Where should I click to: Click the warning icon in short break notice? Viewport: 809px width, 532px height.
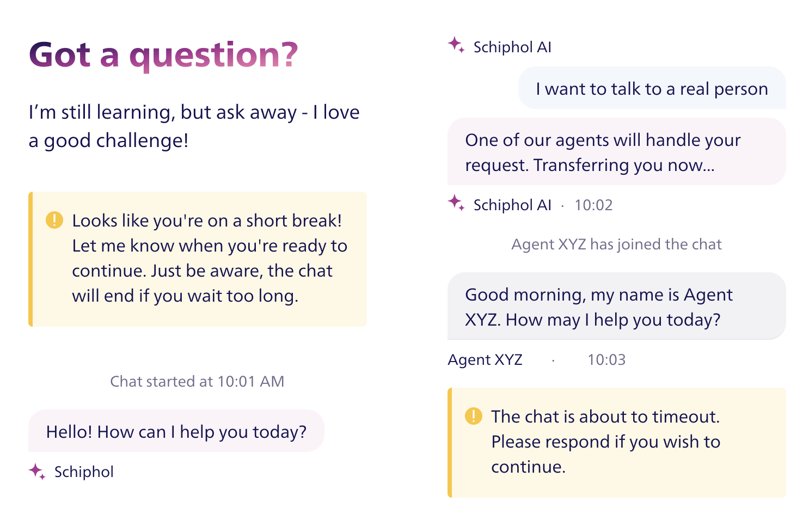tap(54, 220)
